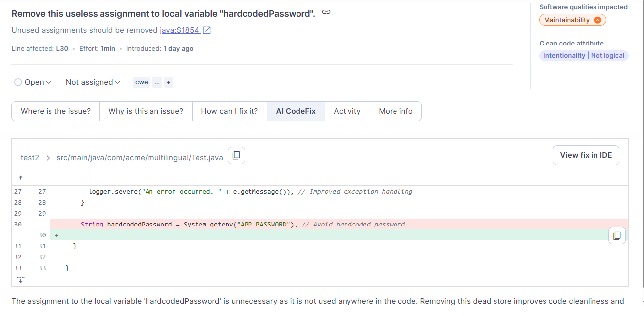Viewport: 644px width, 316px height.
Task: Click the Maintainability severity icon
Action: click(x=597, y=20)
